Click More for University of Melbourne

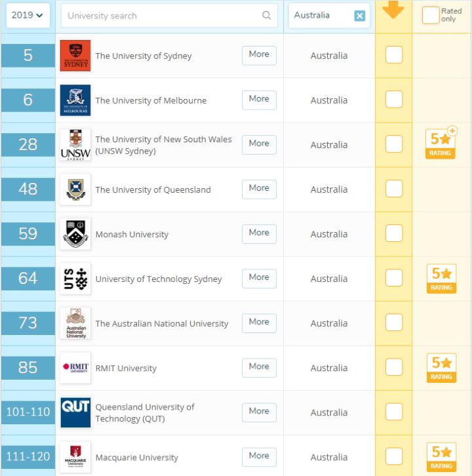click(259, 100)
